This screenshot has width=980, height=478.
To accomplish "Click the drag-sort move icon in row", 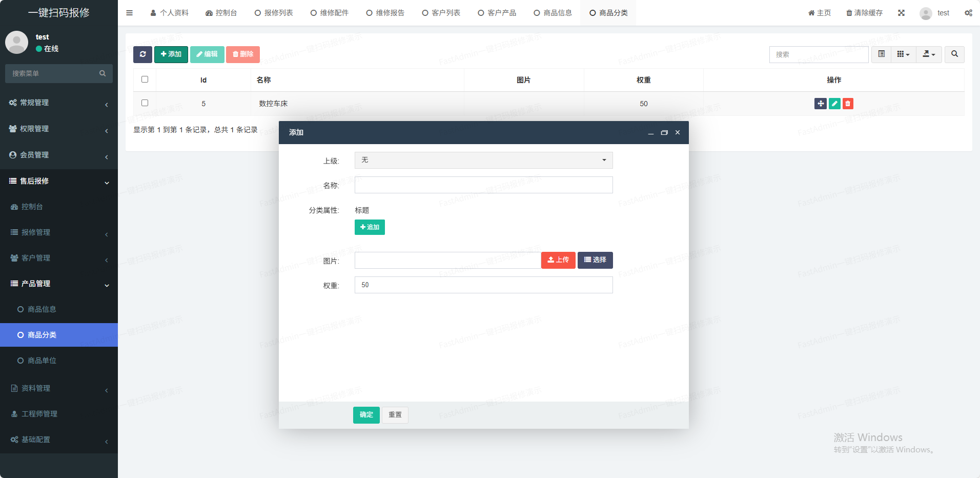I will pos(820,104).
